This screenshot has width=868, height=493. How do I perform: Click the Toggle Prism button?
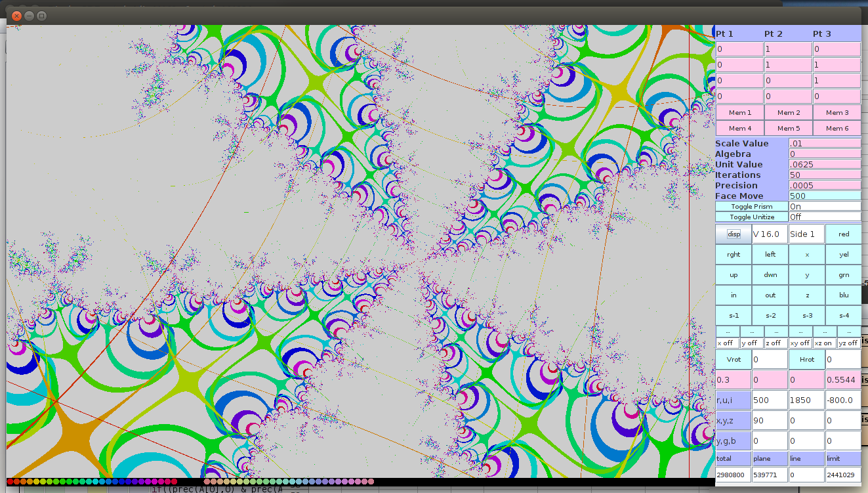752,206
